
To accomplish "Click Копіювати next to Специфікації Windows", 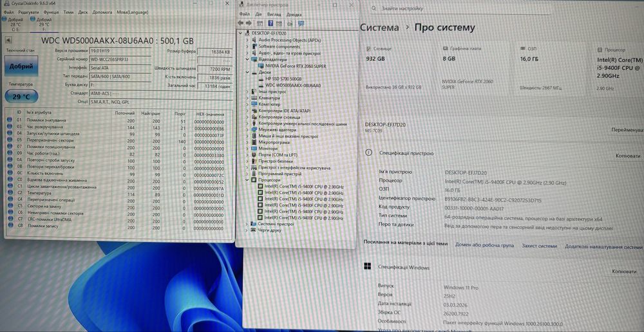I will (625, 272).
